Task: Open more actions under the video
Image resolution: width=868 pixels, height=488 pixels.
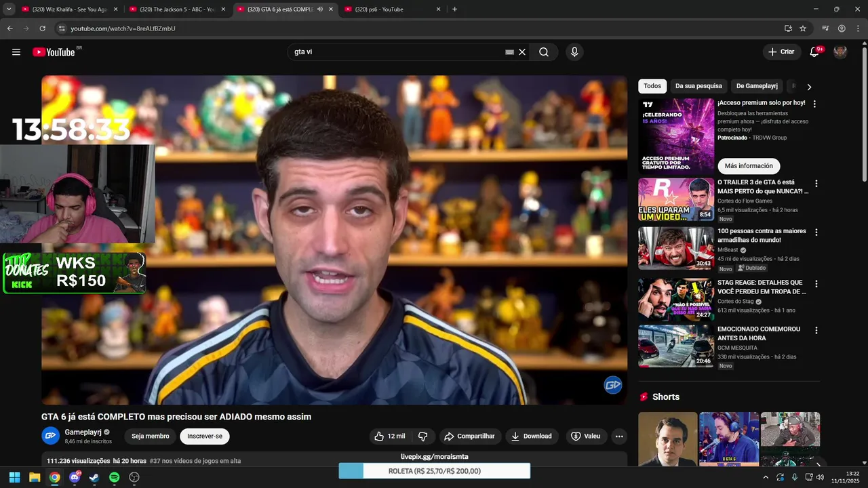Action: [x=619, y=436]
